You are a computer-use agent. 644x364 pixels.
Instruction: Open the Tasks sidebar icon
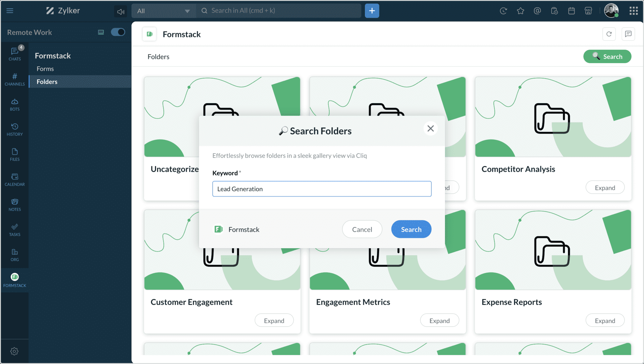coord(14,230)
